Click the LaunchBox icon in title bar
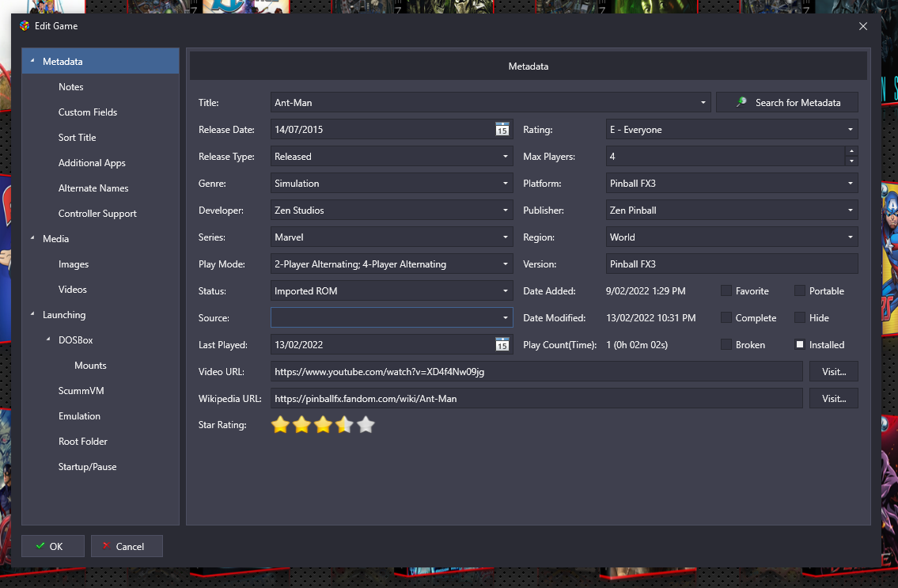 (25, 26)
